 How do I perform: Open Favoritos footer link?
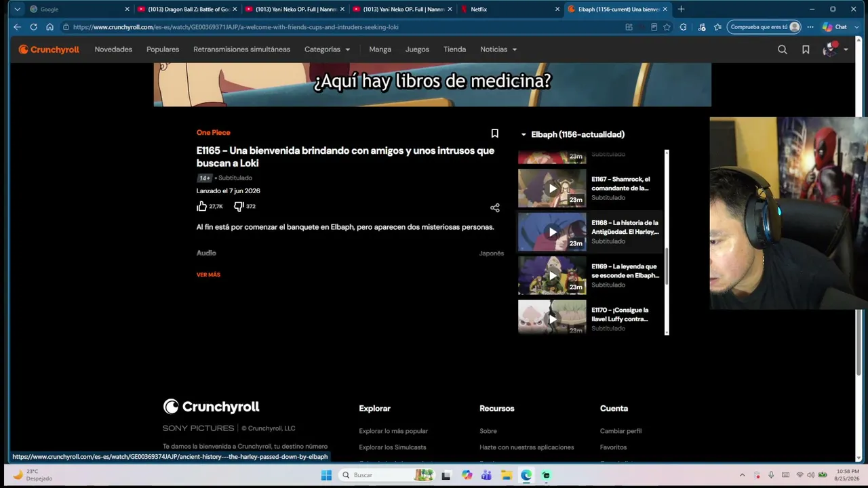613,447
